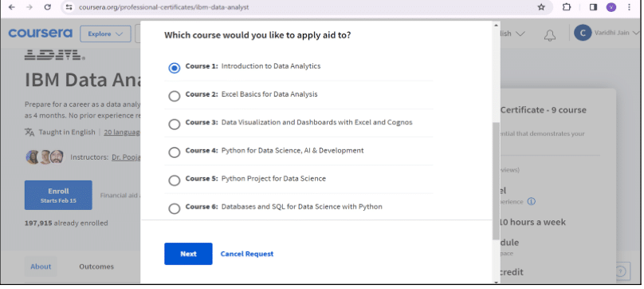
Task: Choose Course 5 Python Project radio button
Action: point(174,180)
